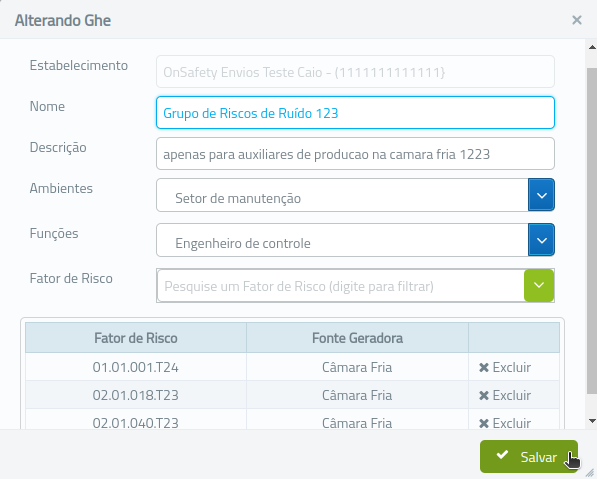Expand the Funções dropdown arrow

tap(541, 240)
